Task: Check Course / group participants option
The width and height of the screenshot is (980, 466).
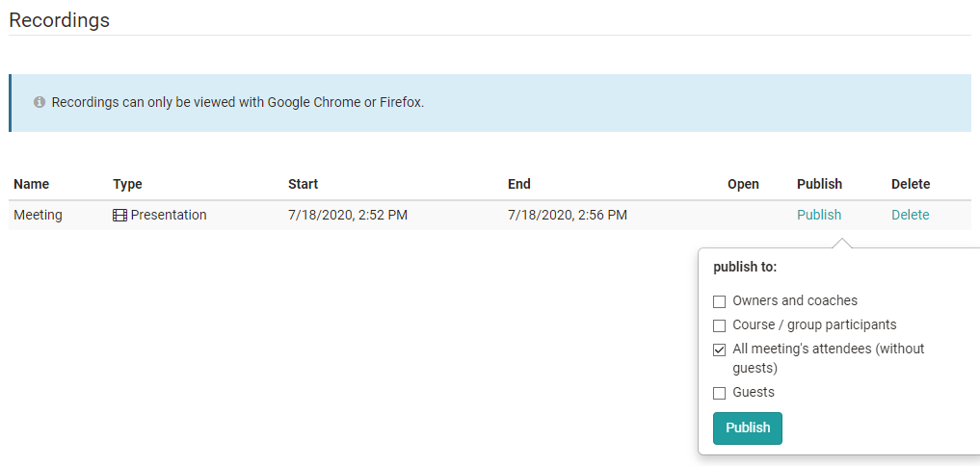Action: tap(719, 325)
